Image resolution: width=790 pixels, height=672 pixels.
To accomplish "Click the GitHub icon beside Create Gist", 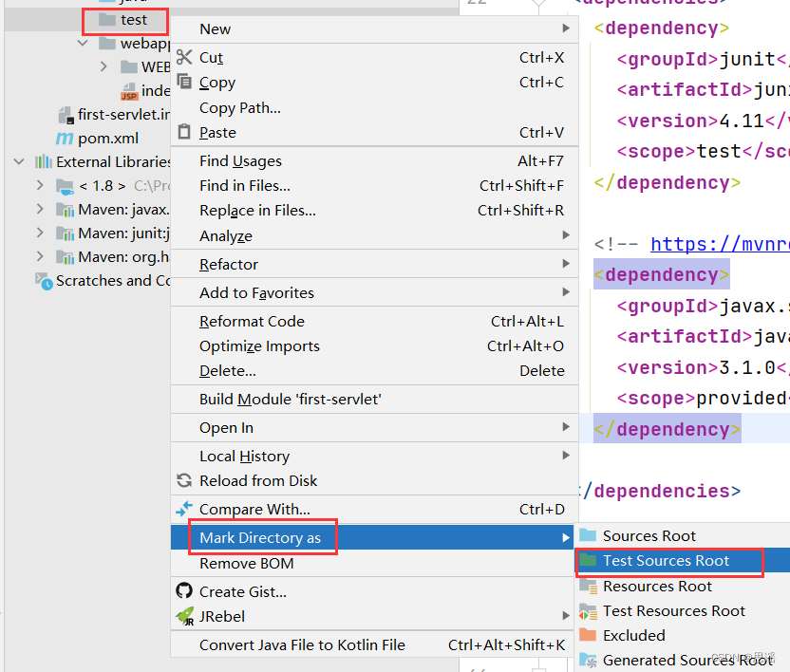I will click(x=184, y=591).
